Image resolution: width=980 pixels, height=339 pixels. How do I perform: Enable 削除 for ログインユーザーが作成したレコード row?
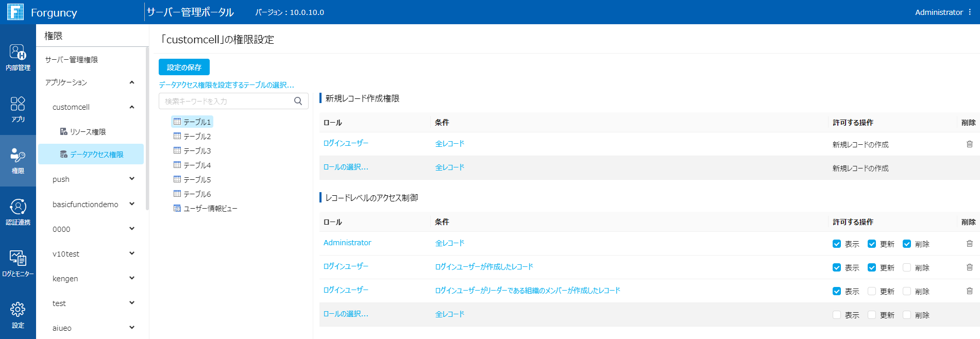point(907,267)
